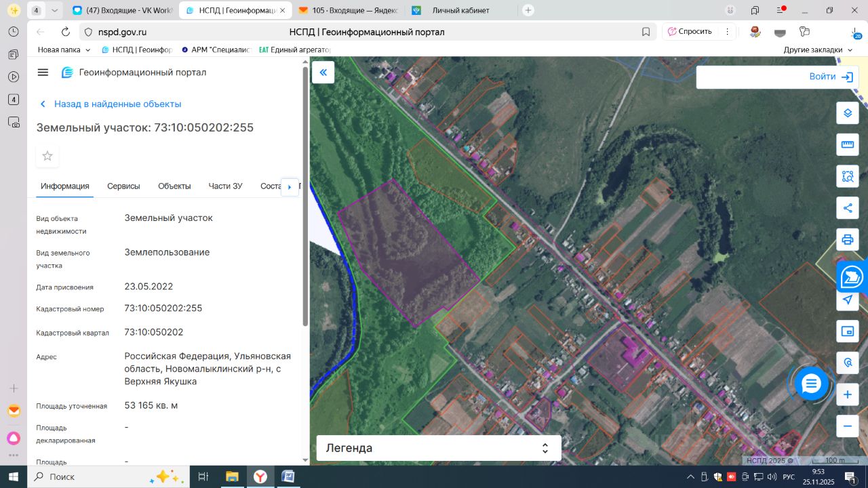This screenshot has width=868, height=488.
Task: Open the blue chat assistant bubble
Action: click(811, 384)
